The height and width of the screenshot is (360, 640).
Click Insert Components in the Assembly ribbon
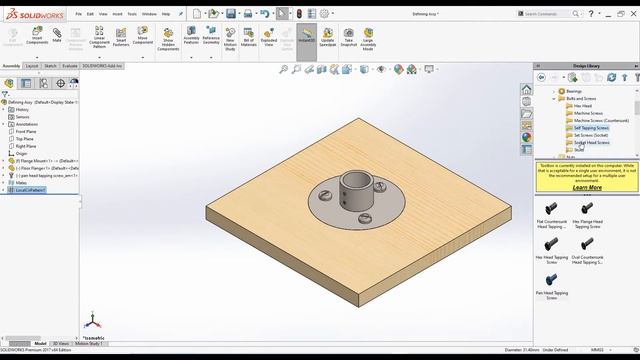point(37,35)
